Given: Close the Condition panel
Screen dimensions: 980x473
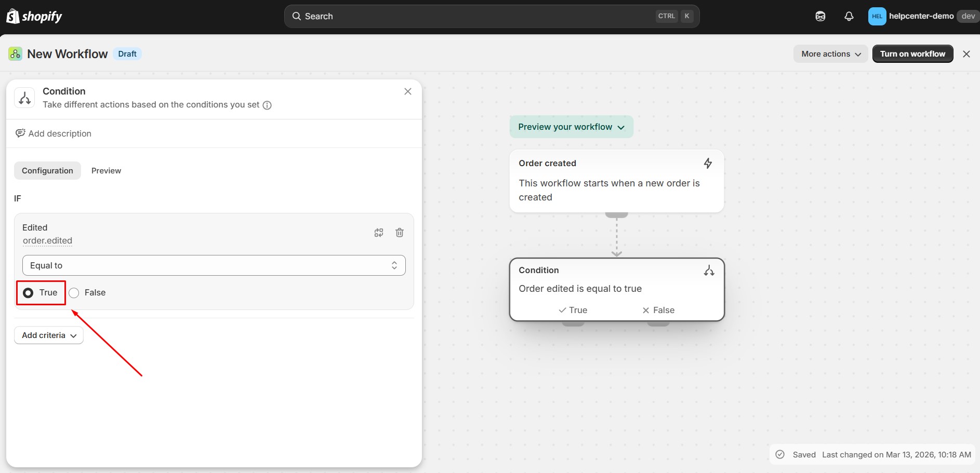Looking at the screenshot, I should (408, 91).
